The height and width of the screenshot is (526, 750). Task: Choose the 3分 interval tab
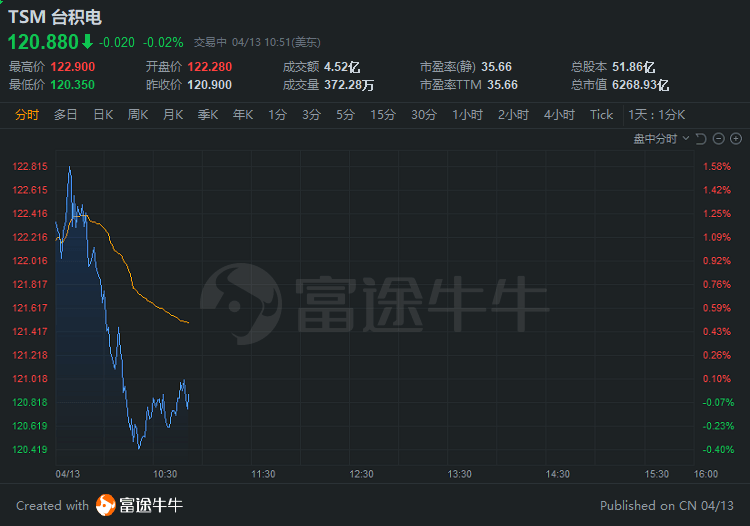tap(311, 115)
